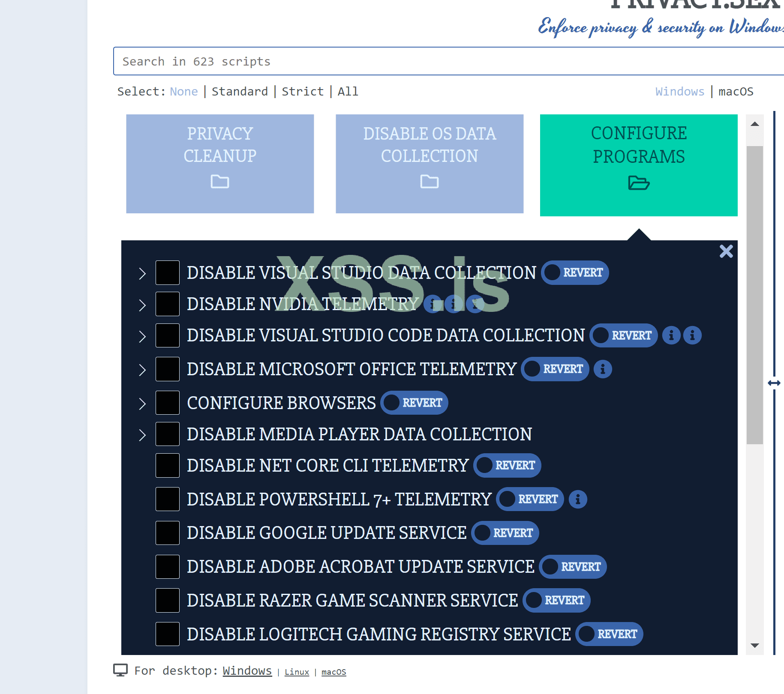The image size is (784, 694).
Task: Toggle Revert for Visual Studio Data Collection
Action: (x=575, y=273)
